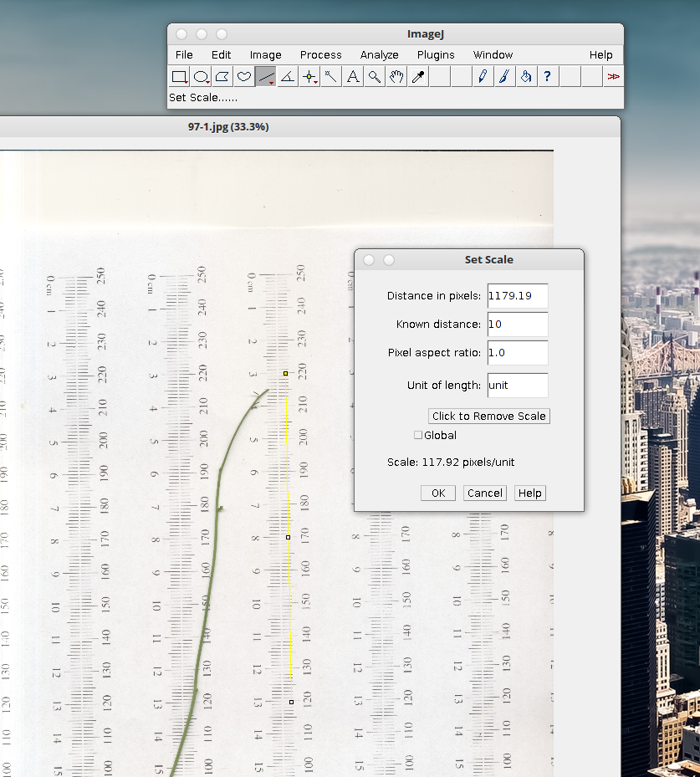Select the Wand tracing tool
The height and width of the screenshot is (777, 700).
tap(331, 77)
